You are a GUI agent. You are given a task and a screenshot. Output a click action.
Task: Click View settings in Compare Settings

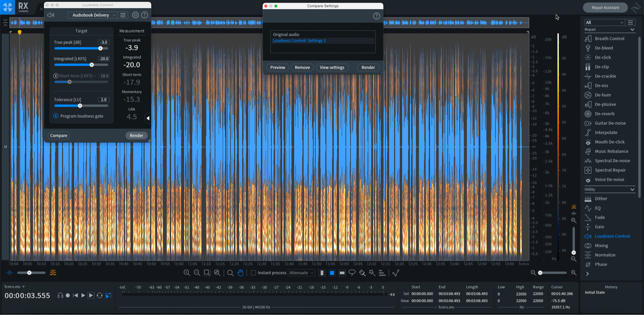tap(332, 67)
